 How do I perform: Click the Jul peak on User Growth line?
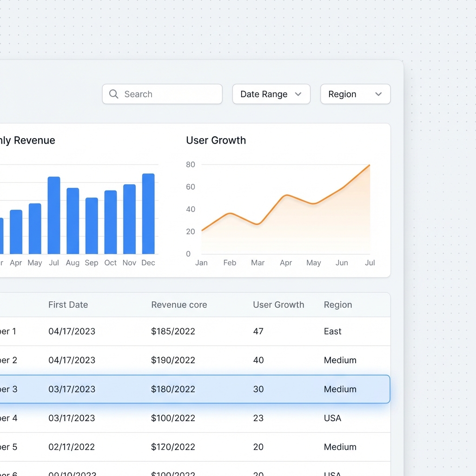pos(370,165)
